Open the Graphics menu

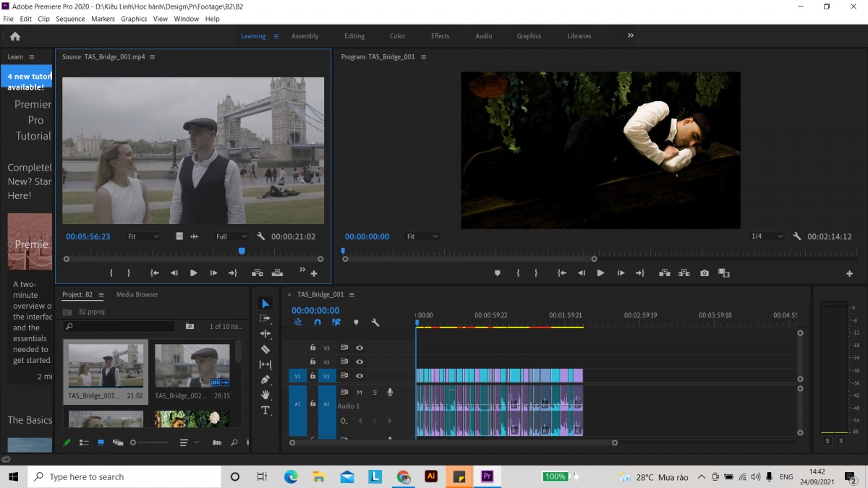pos(134,19)
